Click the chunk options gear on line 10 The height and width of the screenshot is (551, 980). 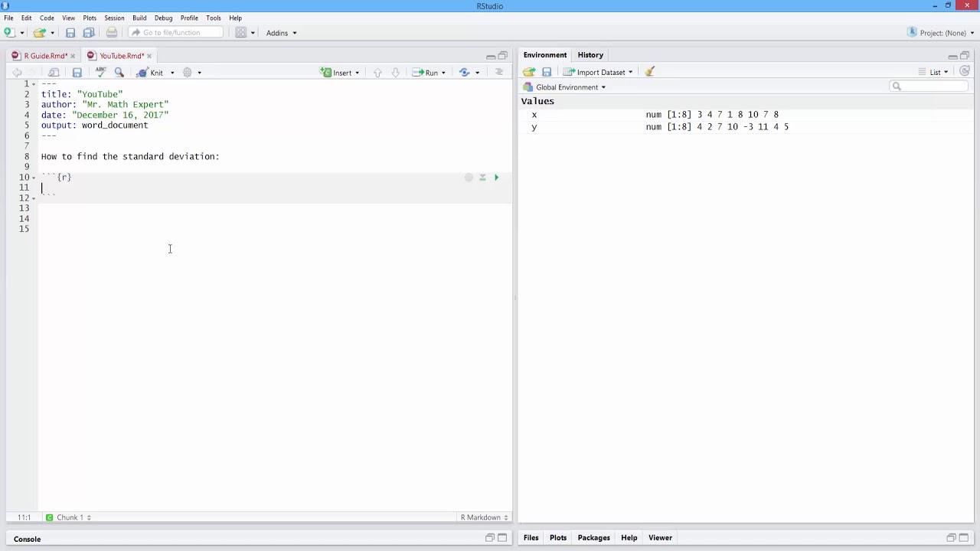[469, 178]
